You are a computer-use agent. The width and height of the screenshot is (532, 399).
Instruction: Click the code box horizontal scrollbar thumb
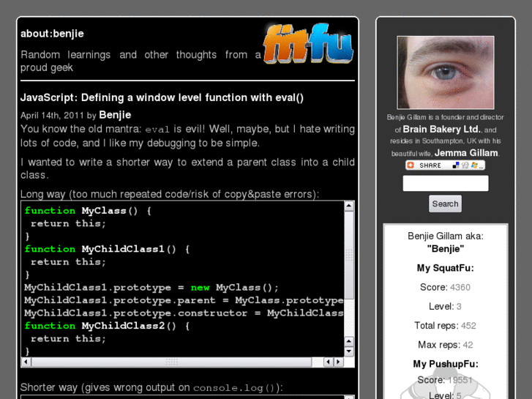point(172,362)
